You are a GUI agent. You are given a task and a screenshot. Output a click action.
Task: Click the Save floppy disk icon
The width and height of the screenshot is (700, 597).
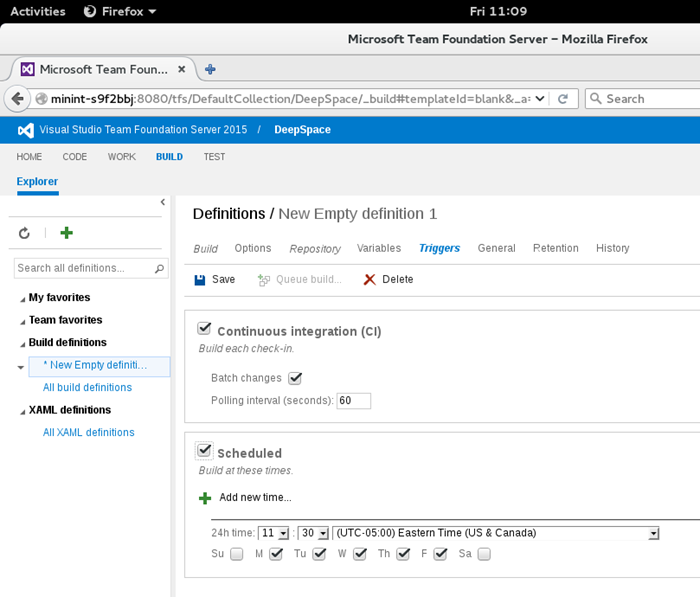point(200,280)
